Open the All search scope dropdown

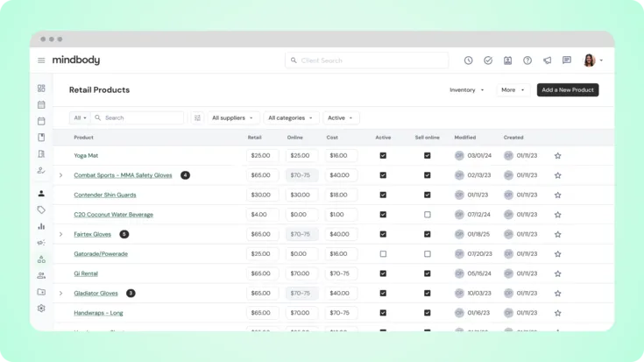pos(80,118)
